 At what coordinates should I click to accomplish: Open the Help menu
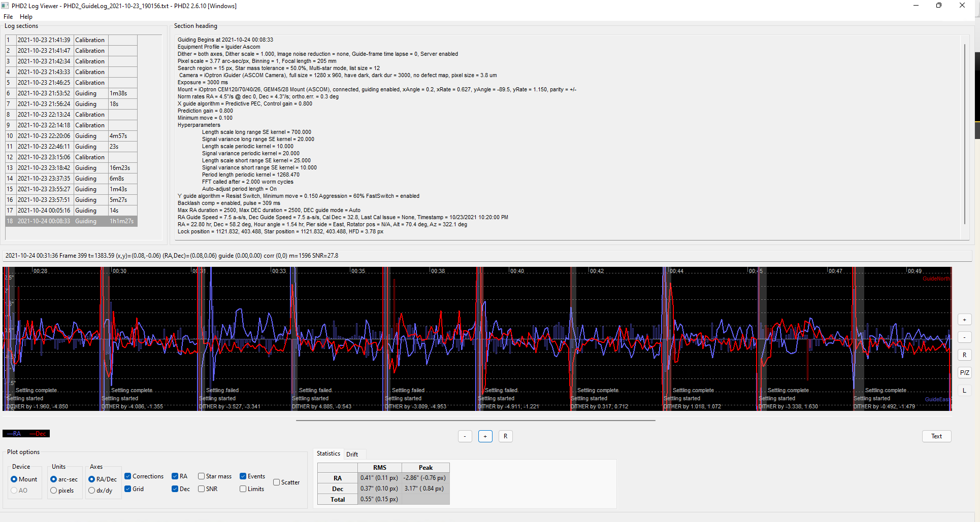[26, 17]
